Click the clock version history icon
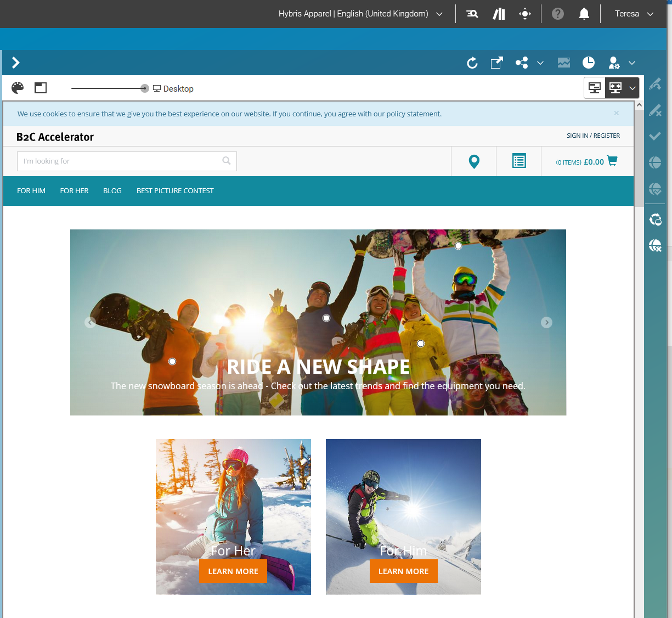The width and height of the screenshot is (672, 618). (588, 63)
